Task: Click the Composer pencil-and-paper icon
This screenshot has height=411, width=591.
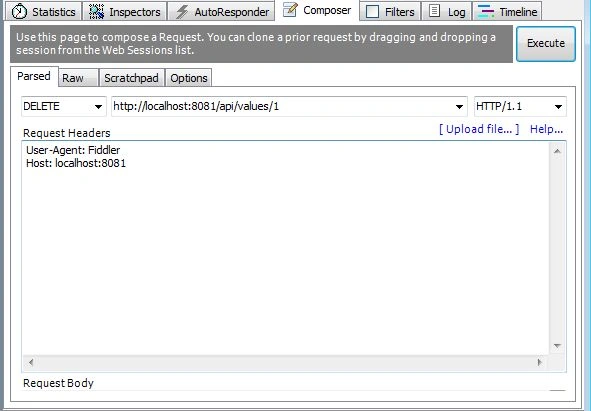Action: pos(290,10)
